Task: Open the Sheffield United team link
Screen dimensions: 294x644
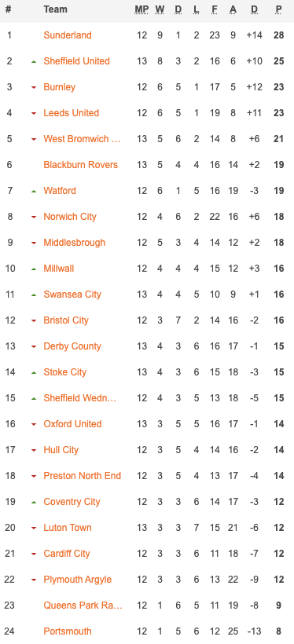Action: click(76, 61)
